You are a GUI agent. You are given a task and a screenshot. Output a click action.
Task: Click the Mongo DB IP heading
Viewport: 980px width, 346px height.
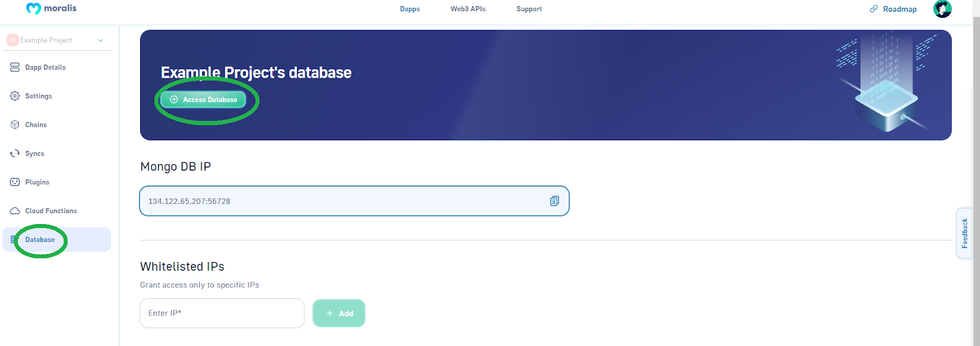coord(175,167)
